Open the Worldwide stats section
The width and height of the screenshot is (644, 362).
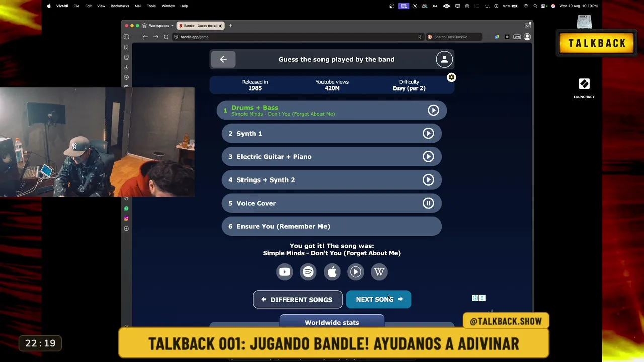pos(332,322)
